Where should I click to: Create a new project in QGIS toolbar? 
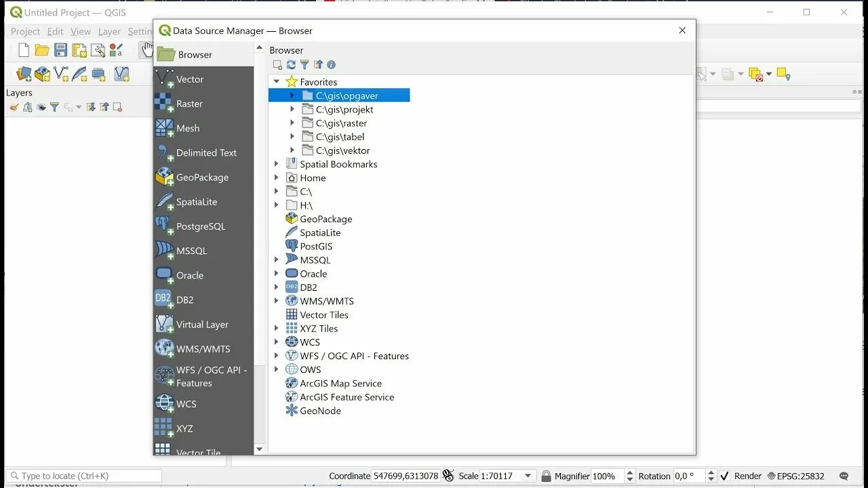point(24,50)
